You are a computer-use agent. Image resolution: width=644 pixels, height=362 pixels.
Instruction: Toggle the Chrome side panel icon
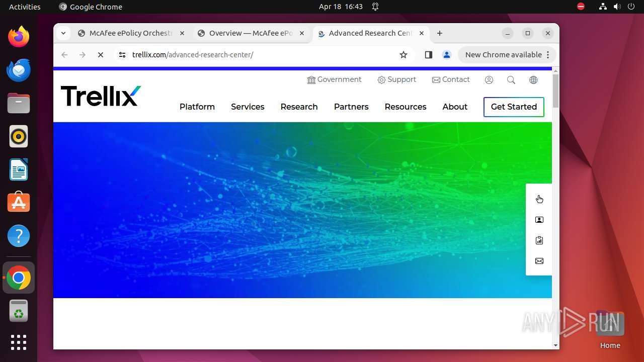(x=429, y=55)
